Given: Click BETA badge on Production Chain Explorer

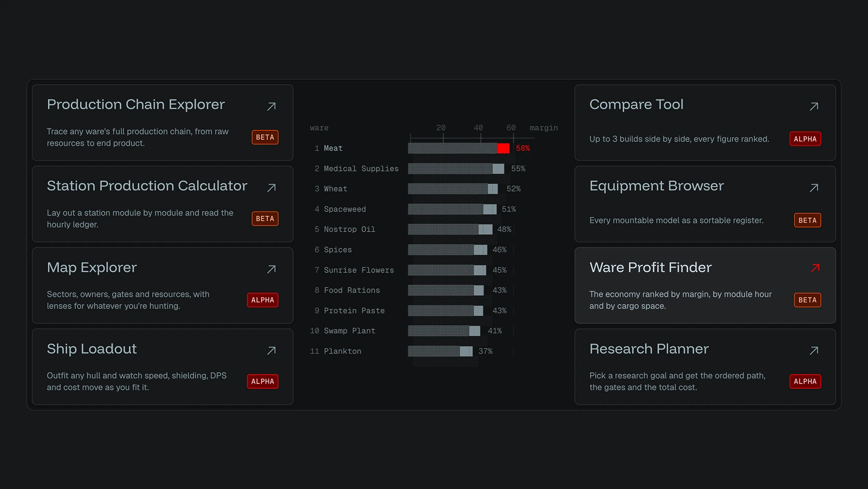Looking at the screenshot, I should click(265, 137).
